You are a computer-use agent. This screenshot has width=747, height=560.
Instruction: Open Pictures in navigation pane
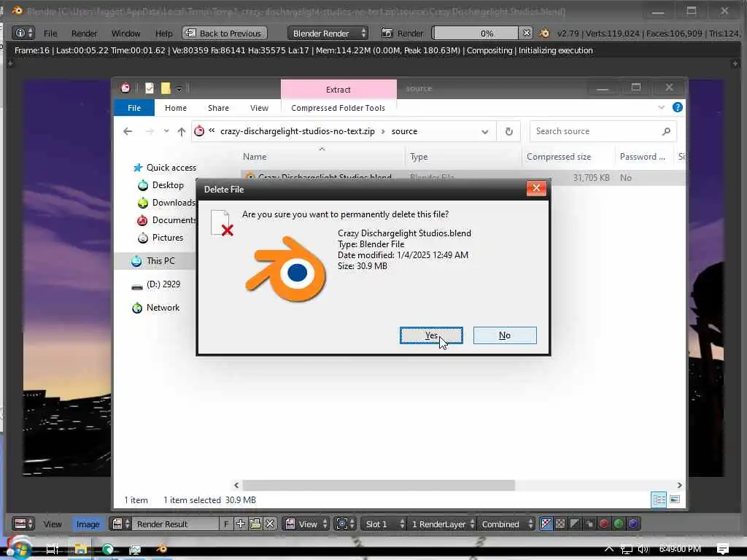pos(160,238)
